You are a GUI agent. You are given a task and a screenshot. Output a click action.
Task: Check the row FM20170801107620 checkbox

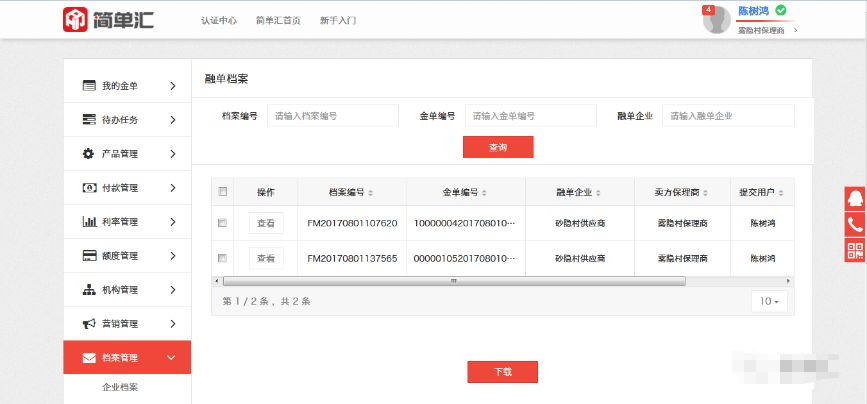click(222, 223)
